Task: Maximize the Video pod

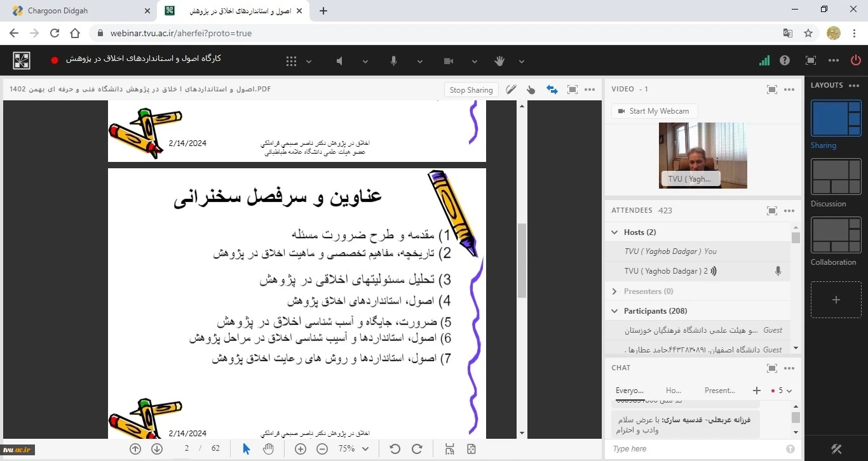Action: click(x=772, y=90)
